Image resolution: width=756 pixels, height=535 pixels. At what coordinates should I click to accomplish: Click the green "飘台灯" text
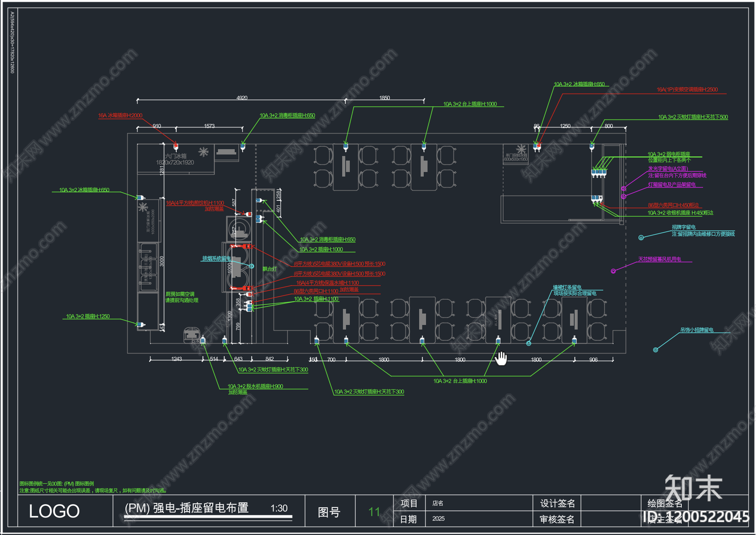click(269, 269)
